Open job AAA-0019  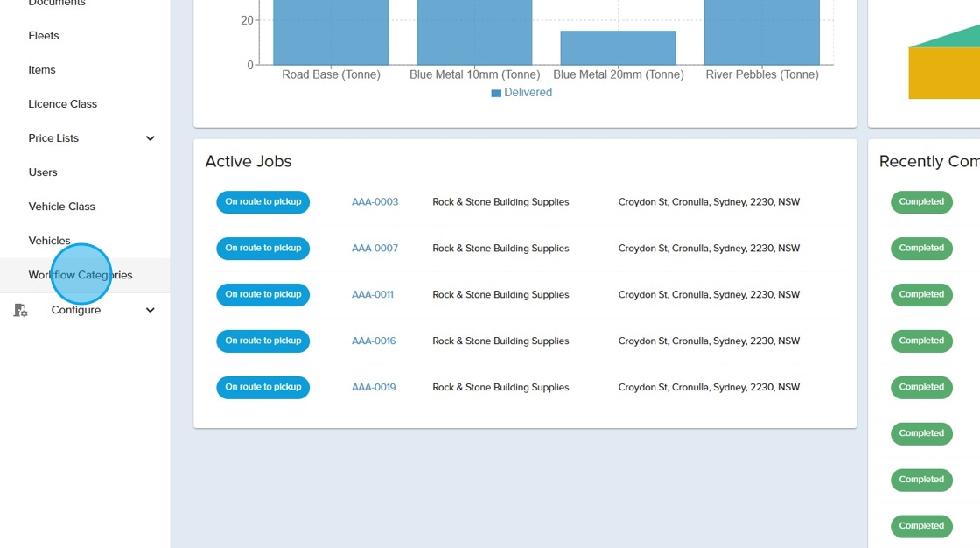coord(374,388)
